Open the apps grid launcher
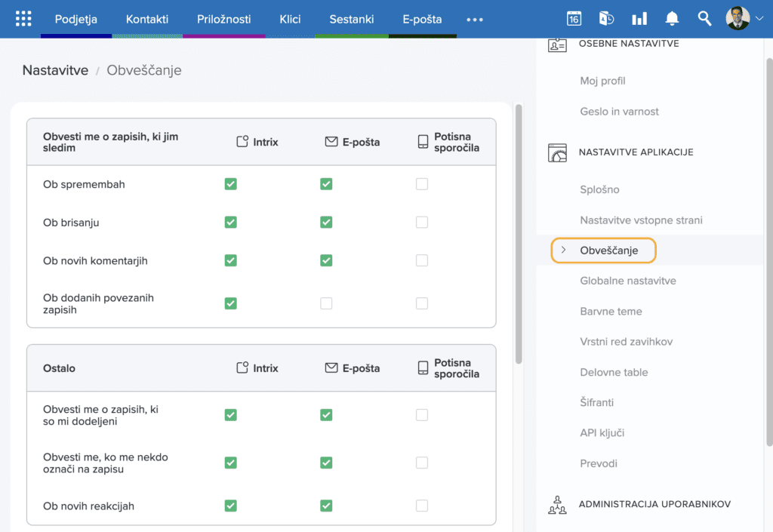Screen dimensions: 773x532 23,19
